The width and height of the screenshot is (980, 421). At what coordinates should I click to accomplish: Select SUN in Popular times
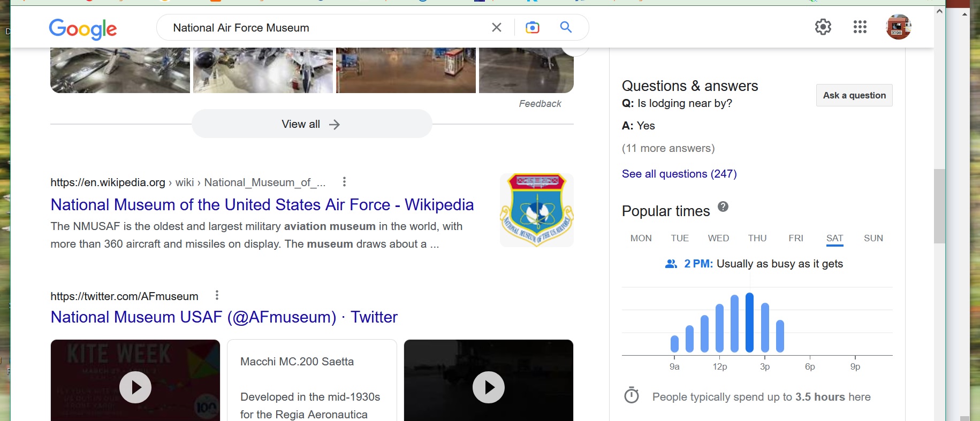click(x=873, y=238)
